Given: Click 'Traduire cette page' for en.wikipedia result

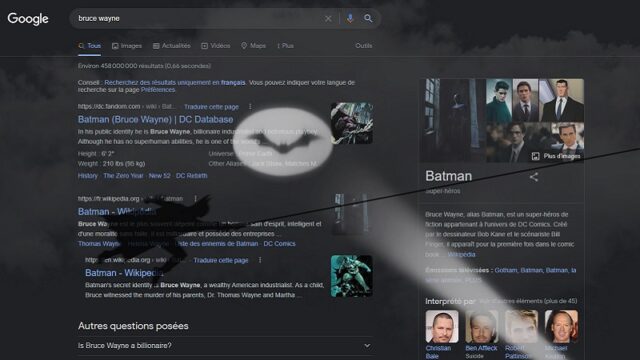Looking at the screenshot, I should click(221, 260).
